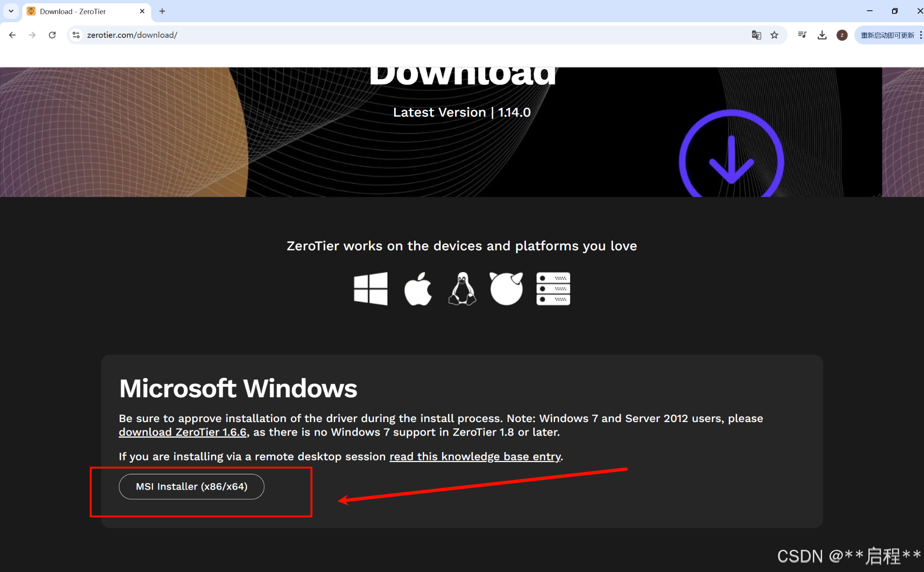Open the translate page icon
924x572 pixels.
(x=756, y=35)
